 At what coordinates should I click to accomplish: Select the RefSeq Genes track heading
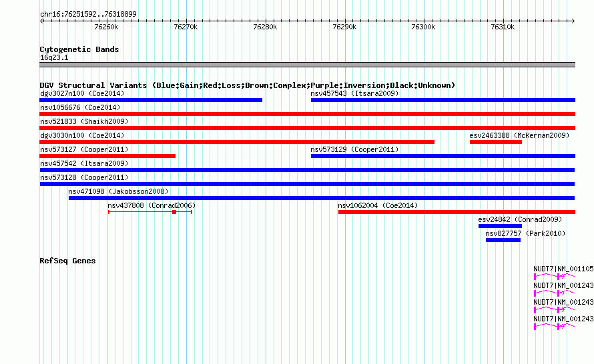pyautogui.click(x=68, y=261)
